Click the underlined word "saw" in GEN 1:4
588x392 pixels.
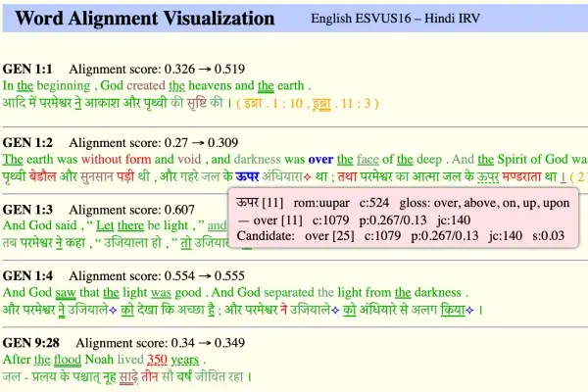click(66, 293)
